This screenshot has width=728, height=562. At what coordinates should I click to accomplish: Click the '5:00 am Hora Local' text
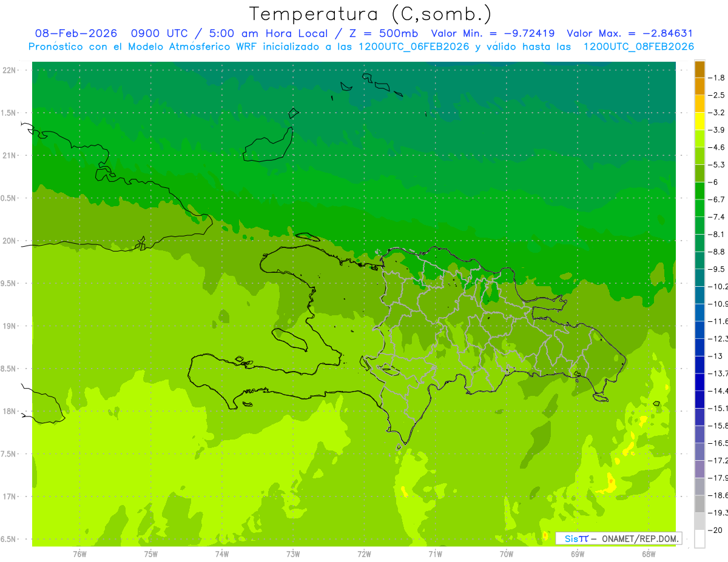point(269,33)
